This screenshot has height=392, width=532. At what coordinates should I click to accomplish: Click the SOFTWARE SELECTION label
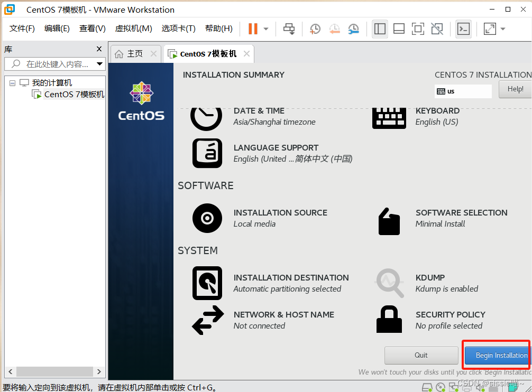click(x=462, y=212)
